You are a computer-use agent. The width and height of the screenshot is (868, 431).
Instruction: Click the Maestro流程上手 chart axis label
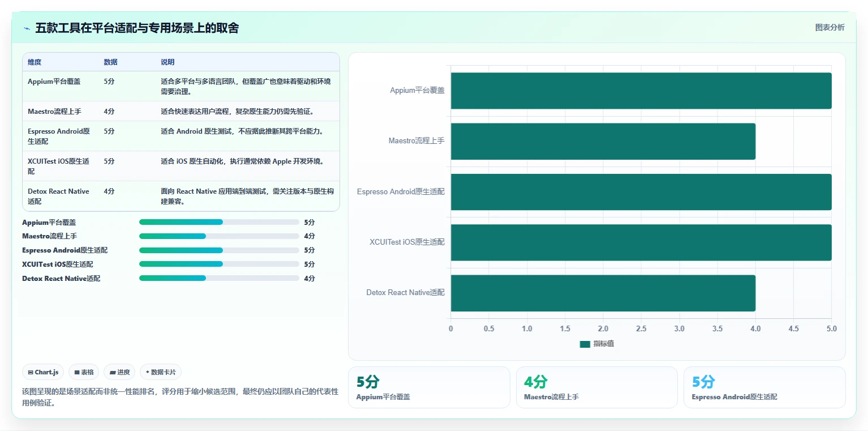pos(416,141)
